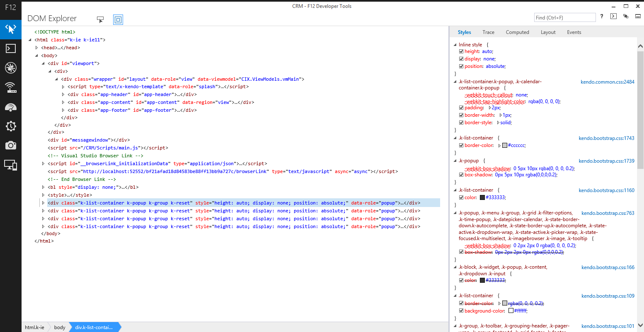Expand the highlighted k-list-container div node
This screenshot has height=332, width=644.
pos(44,203)
